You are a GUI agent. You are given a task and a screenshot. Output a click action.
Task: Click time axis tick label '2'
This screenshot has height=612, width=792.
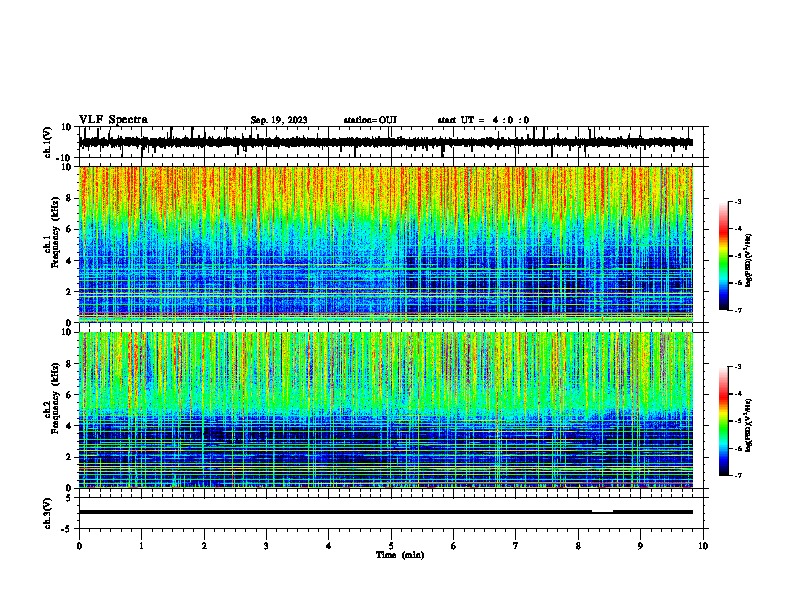[x=204, y=546]
